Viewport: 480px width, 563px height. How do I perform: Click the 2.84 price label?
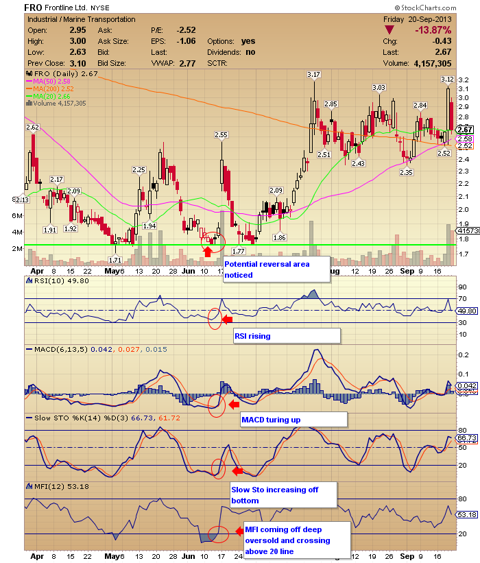coord(420,106)
